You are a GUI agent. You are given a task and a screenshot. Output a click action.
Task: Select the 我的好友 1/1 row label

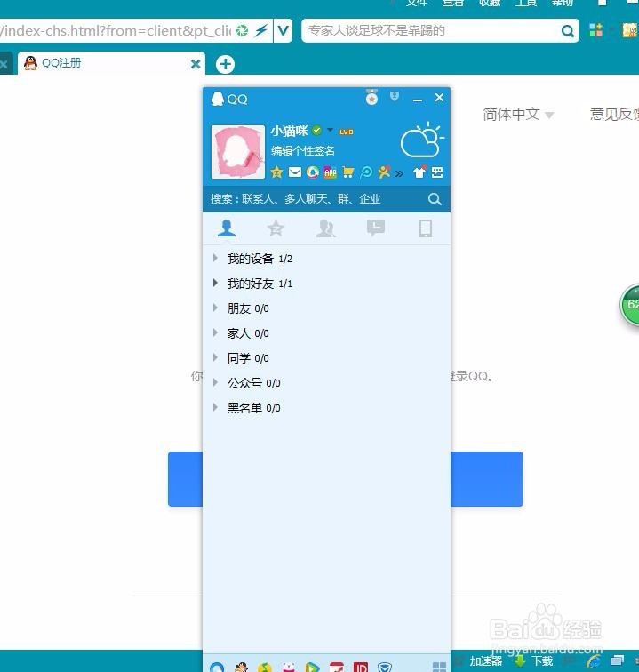pos(260,284)
